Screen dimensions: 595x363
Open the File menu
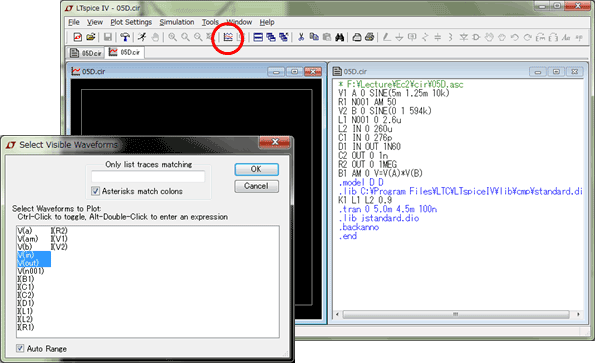(74, 22)
